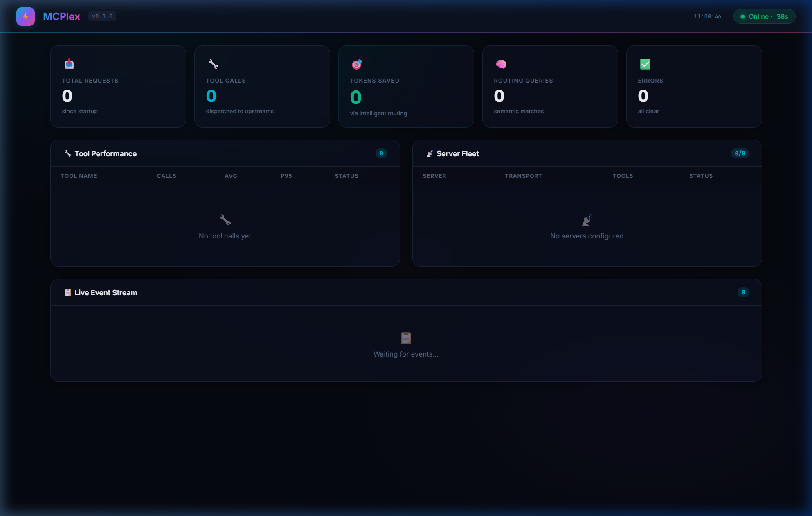Click the 'all clear' caption

(648, 111)
